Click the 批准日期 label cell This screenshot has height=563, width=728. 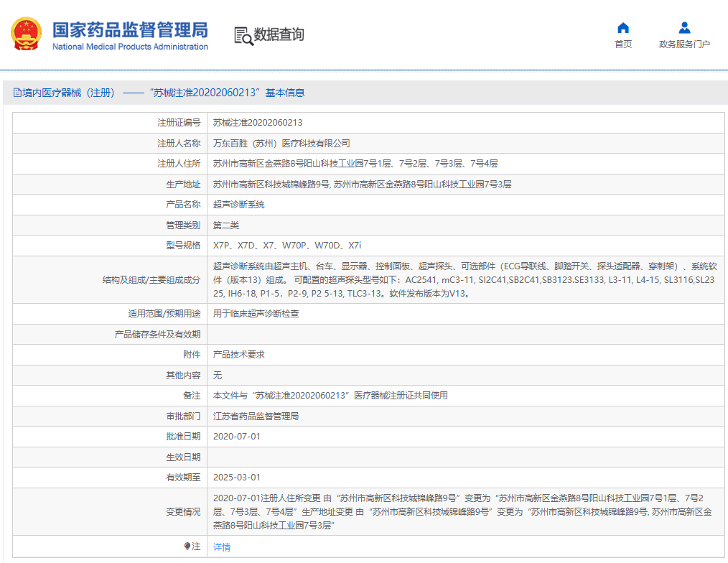pos(110,437)
